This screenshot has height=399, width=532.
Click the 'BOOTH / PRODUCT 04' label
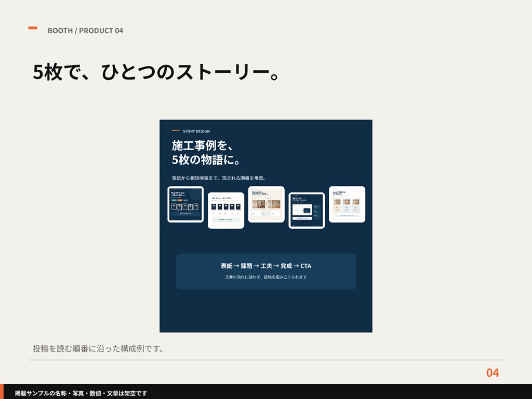point(86,31)
